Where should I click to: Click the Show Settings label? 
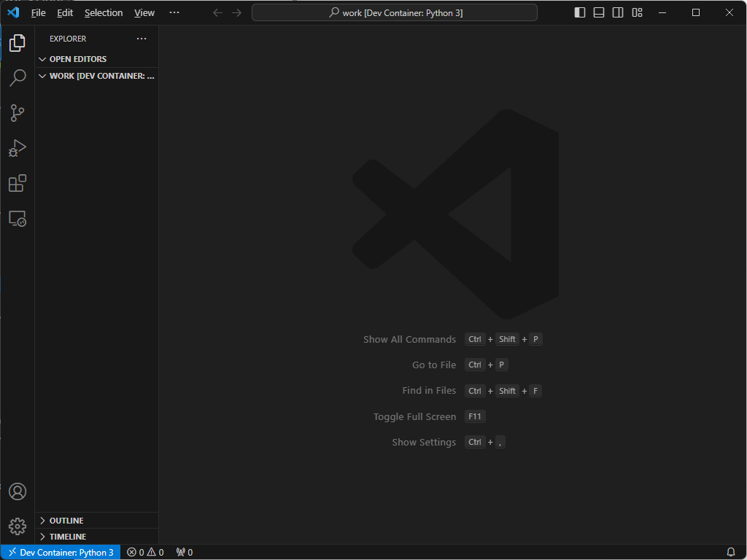(424, 443)
